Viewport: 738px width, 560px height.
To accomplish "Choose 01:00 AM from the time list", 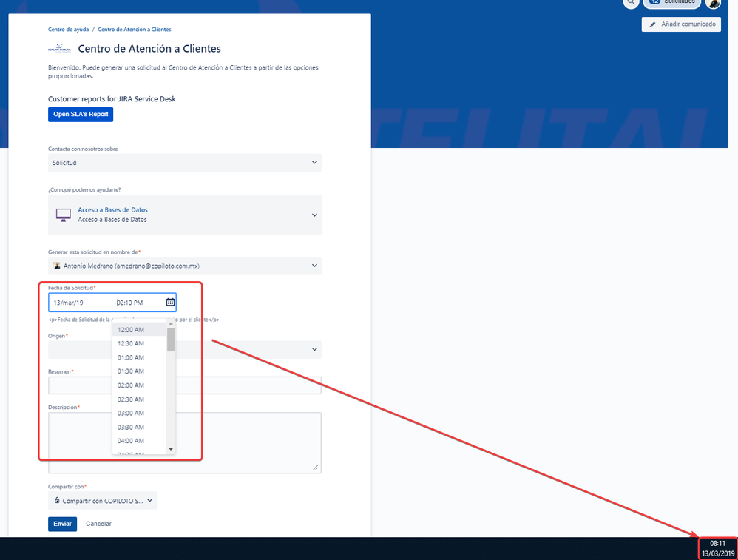I will click(139, 357).
